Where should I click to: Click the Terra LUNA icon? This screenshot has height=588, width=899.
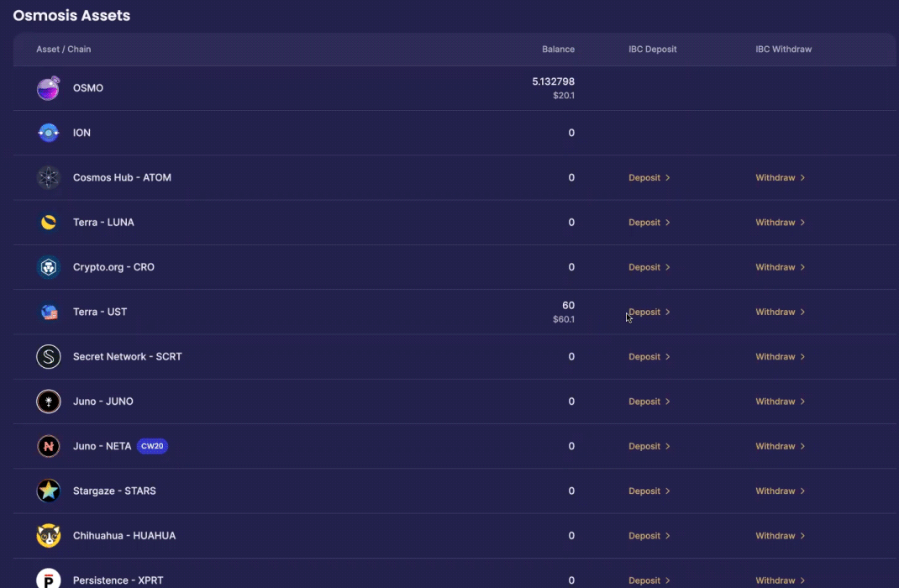click(48, 223)
